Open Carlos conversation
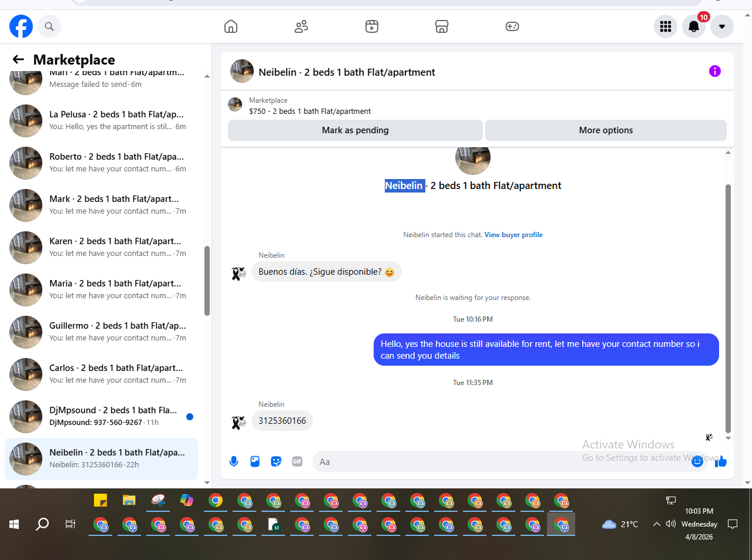Image resolution: width=752 pixels, height=560 pixels. click(x=101, y=374)
